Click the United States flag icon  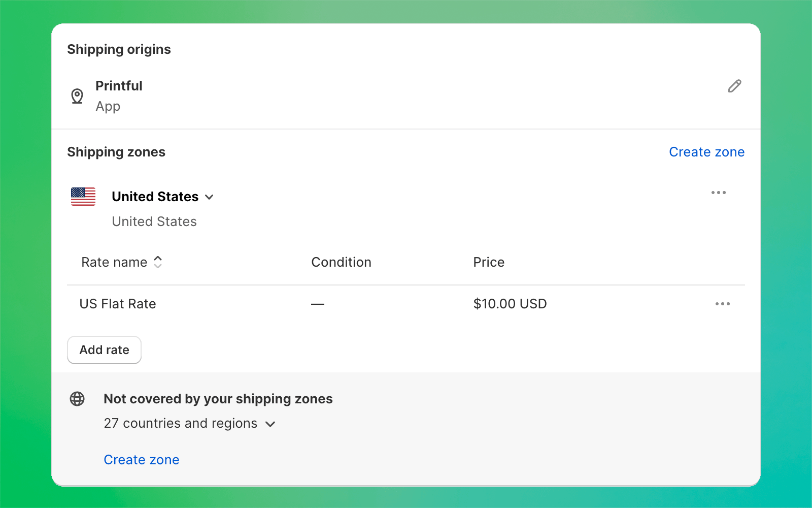click(x=83, y=197)
